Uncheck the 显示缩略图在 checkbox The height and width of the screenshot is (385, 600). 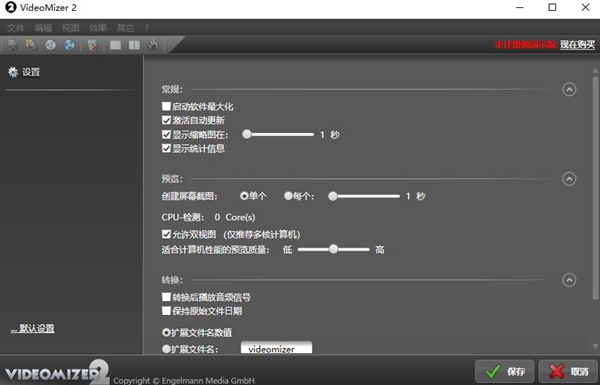coord(166,134)
